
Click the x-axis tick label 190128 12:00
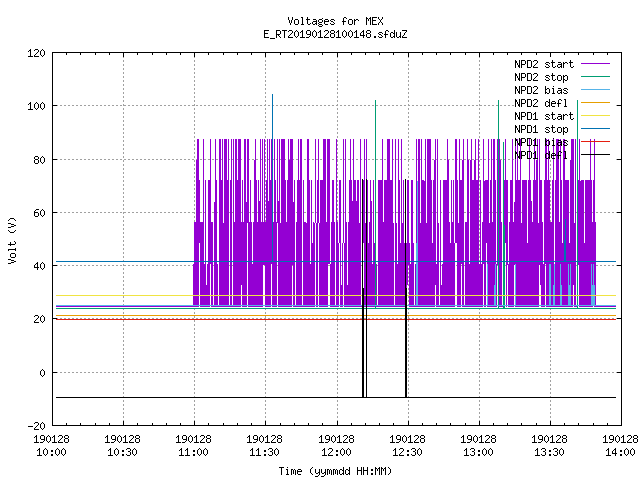[336, 446]
